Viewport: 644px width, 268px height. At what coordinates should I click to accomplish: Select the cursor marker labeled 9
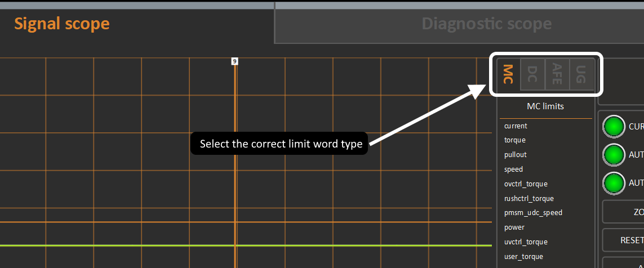pos(234,61)
